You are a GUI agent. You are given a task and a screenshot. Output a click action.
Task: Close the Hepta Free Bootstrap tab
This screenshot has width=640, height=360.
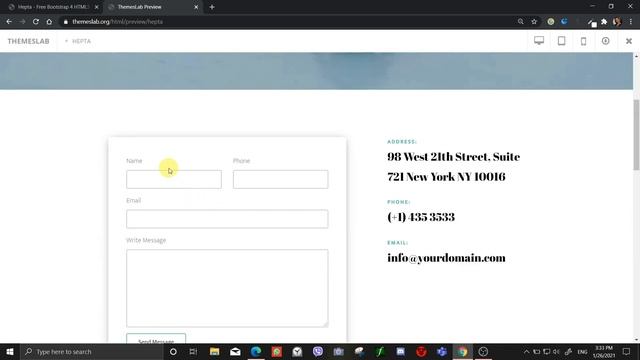tap(97, 7)
